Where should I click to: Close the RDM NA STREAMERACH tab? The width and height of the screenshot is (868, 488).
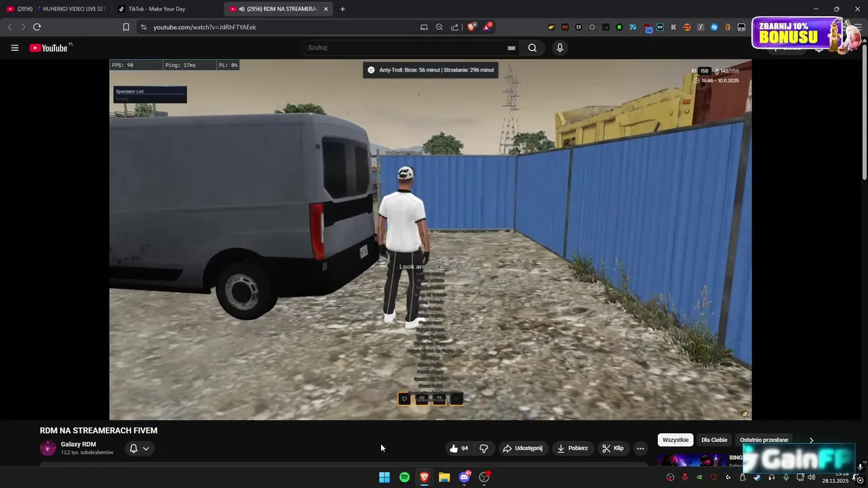(325, 9)
